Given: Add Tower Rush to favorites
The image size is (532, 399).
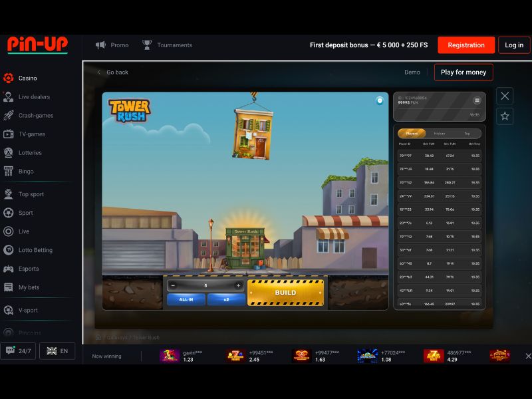Looking at the screenshot, I should click(x=505, y=118).
